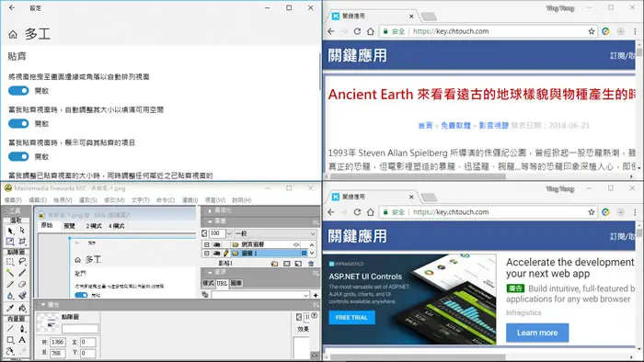Choose the Eyedropper tool in Fireworks
This screenshot has width=644, height=362.
coord(10,308)
